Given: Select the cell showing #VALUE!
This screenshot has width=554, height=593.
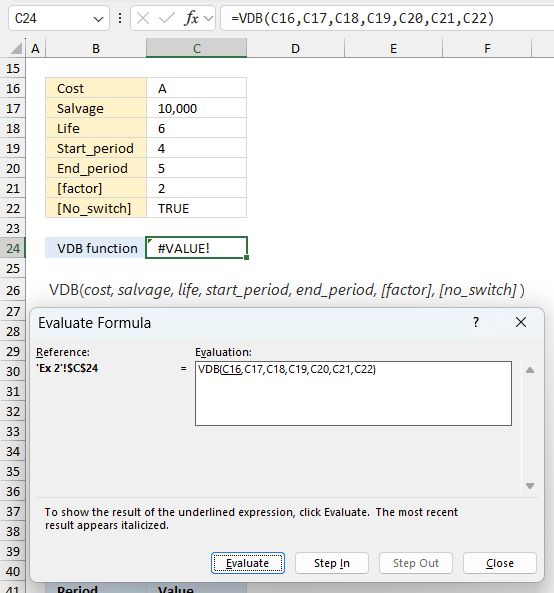Looking at the screenshot, I should [x=196, y=248].
